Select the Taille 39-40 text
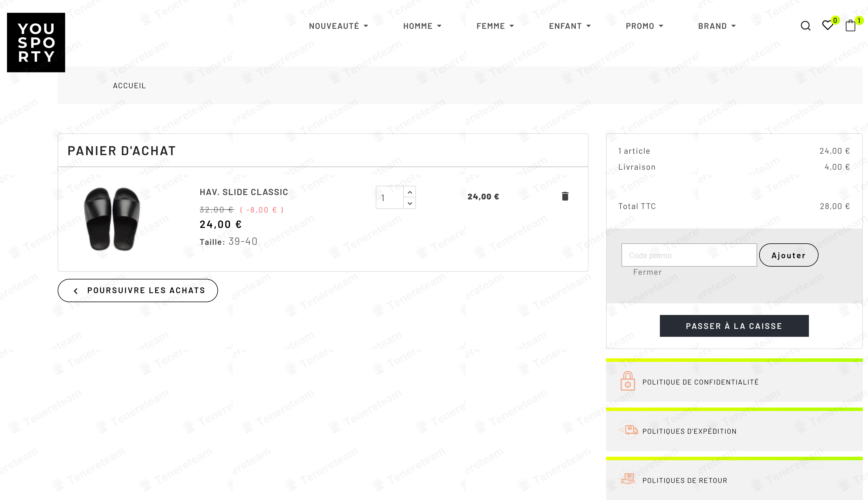Screen dimensions: 868x503 coord(228,242)
